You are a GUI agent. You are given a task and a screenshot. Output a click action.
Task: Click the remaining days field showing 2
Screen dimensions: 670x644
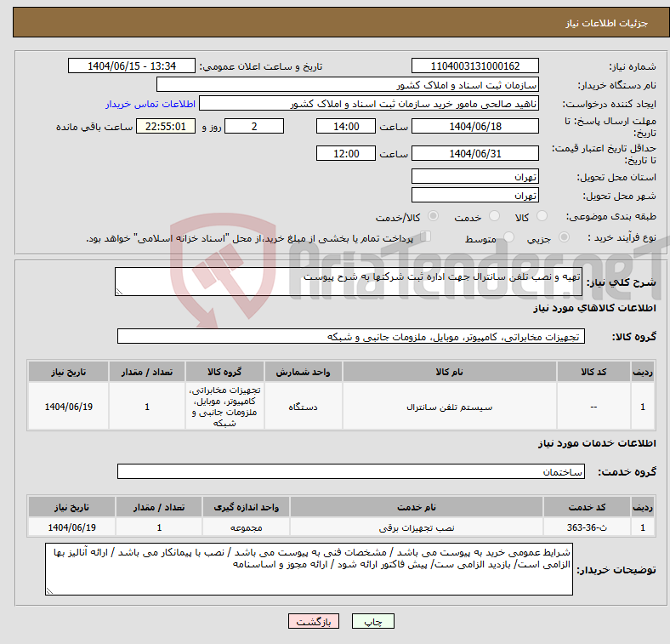[254, 126]
